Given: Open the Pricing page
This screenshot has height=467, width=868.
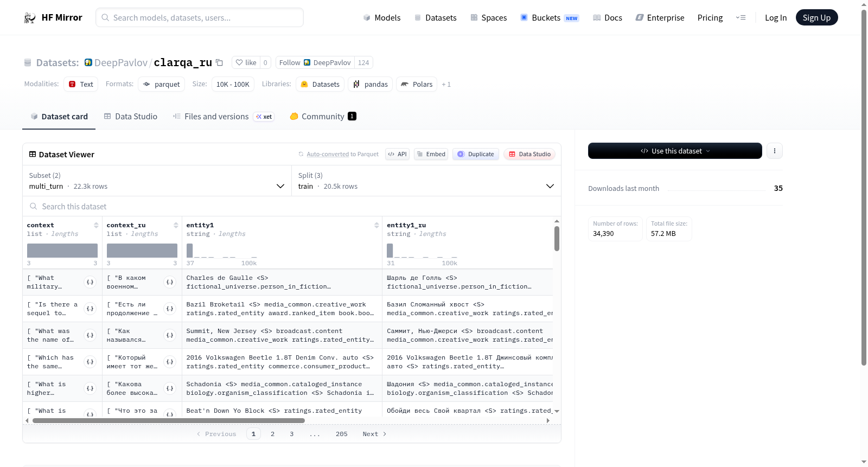Looking at the screenshot, I should point(710,18).
